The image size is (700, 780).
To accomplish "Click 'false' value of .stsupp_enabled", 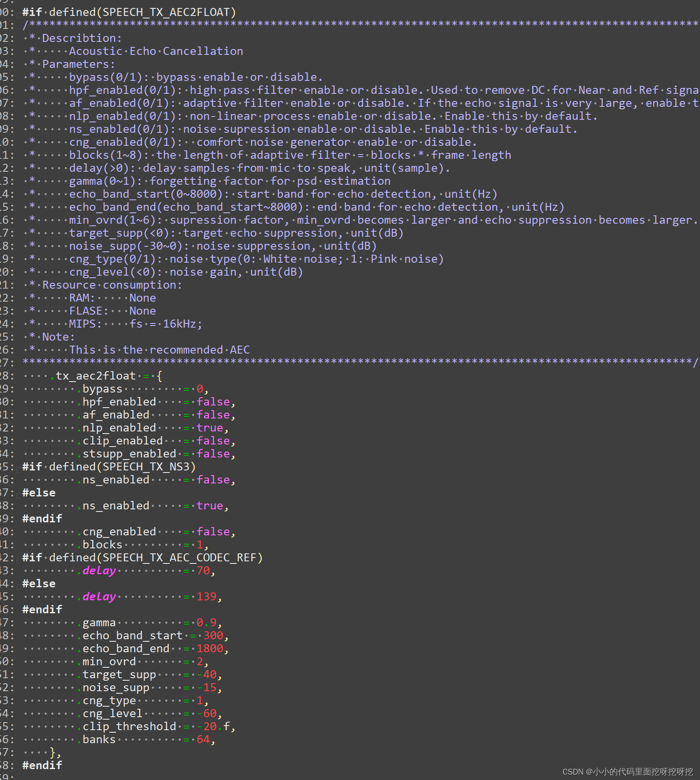I will 213,454.
